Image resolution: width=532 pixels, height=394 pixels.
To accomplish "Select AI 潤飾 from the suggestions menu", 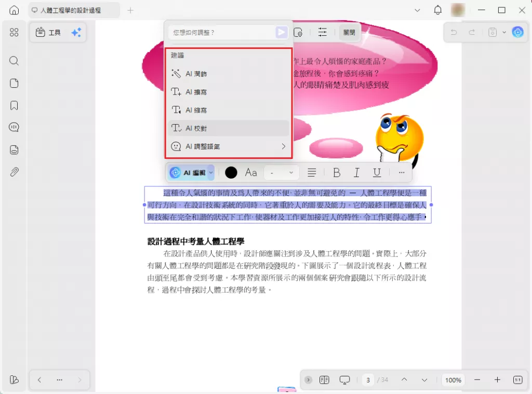I will (196, 73).
